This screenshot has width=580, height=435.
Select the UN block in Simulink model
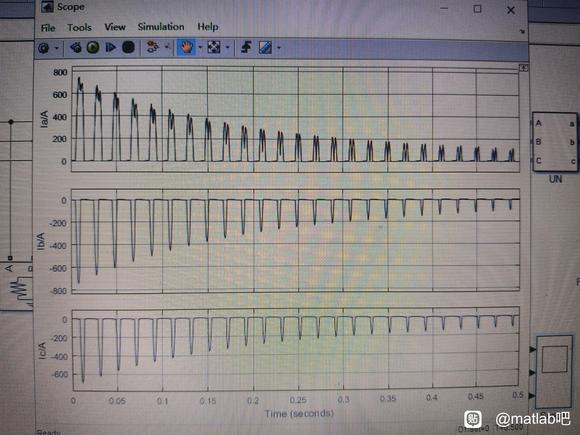555,142
